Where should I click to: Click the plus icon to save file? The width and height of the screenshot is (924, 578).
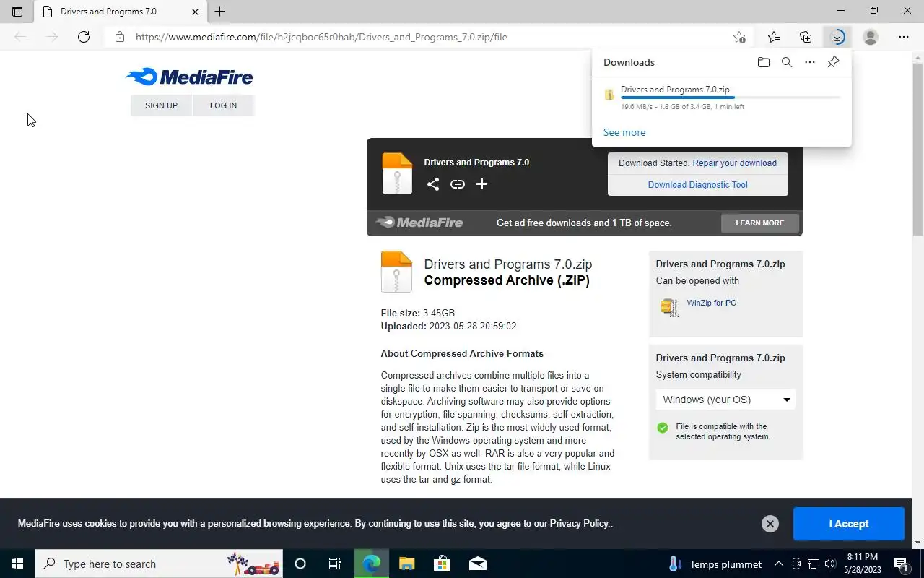(x=482, y=184)
